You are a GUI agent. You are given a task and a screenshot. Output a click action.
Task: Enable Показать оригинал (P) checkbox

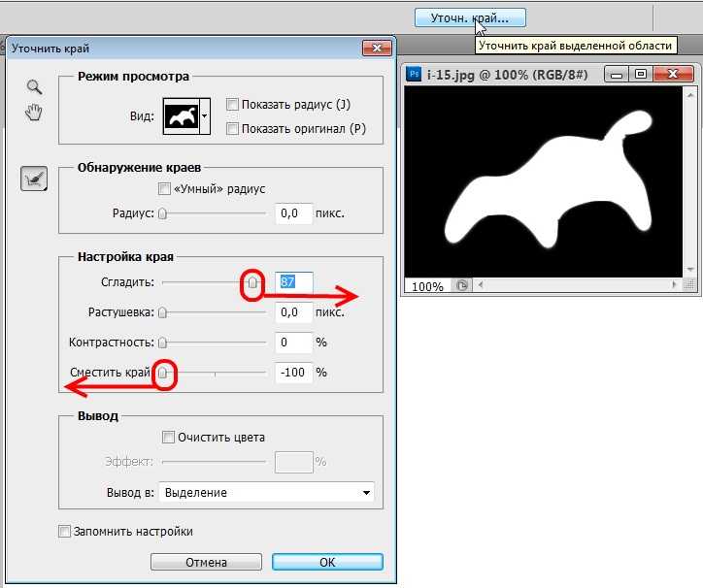pyautogui.click(x=232, y=129)
